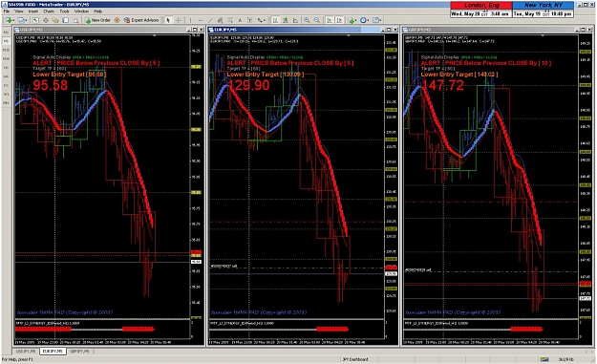597x364 pixels.
Task: Select M5 timeframe in sidebar
Action: (6, 41)
